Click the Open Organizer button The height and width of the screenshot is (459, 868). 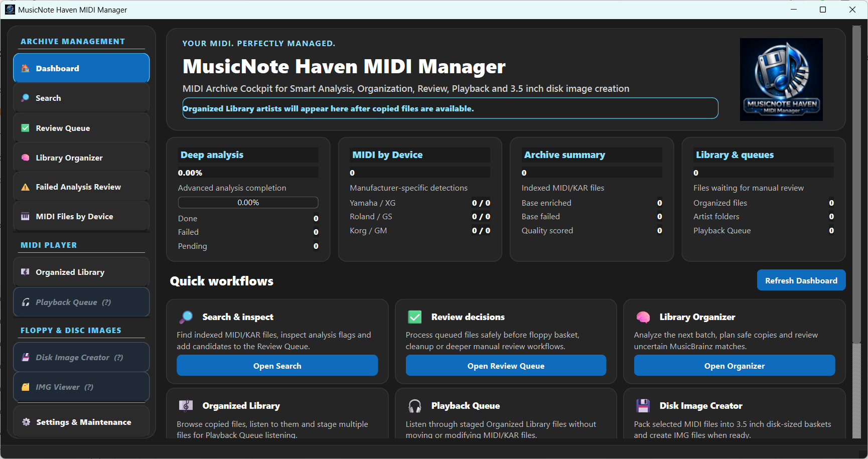pos(735,366)
